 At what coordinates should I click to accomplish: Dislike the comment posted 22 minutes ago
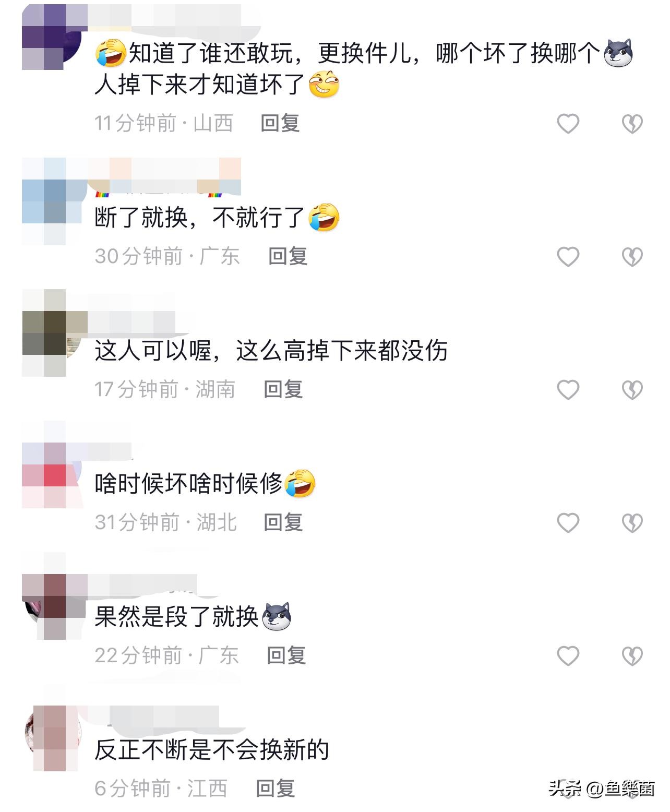click(632, 656)
